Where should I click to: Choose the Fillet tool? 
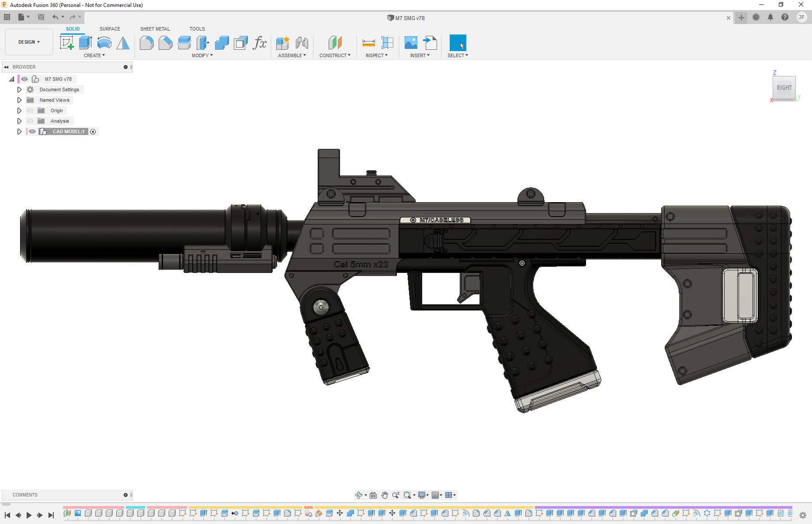pyautogui.click(x=146, y=43)
